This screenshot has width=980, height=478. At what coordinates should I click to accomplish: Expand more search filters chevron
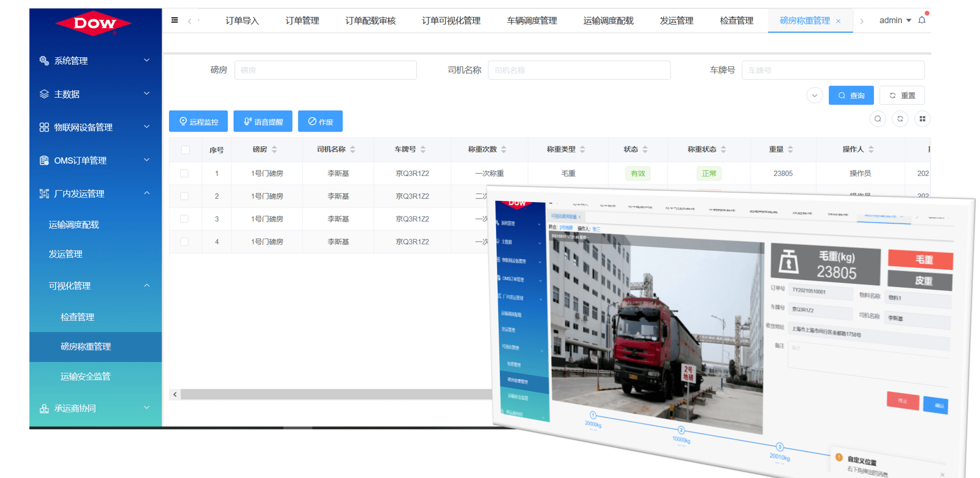tap(814, 96)
